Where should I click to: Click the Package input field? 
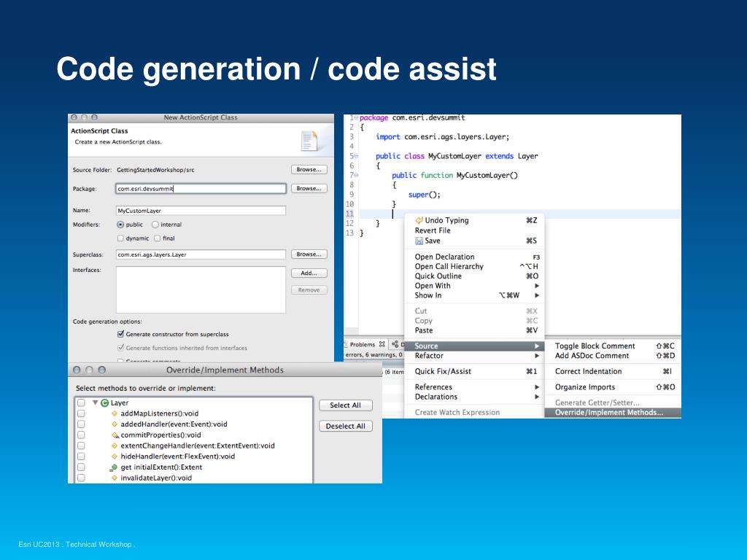pos(201,189)
